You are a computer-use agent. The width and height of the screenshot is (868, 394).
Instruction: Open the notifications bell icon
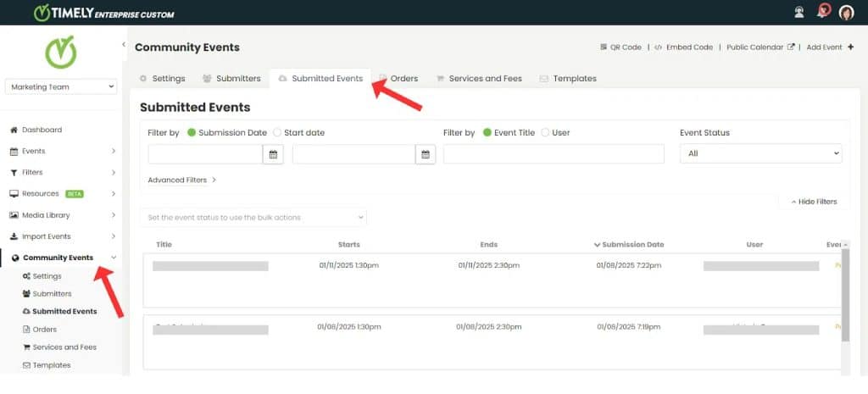coord(824,12)
